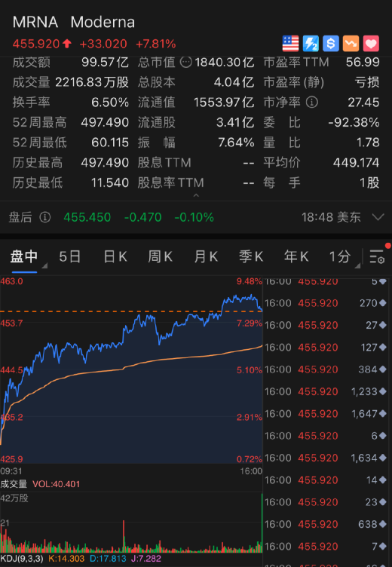Tap the 流通值 value 1553.97亿
Viewport: 392px width, 567px height.
tap(224, 103)
